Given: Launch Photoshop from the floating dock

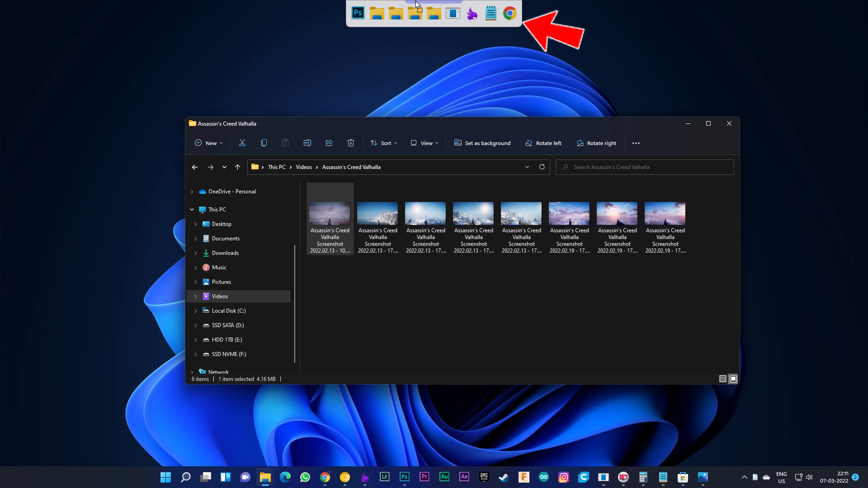Looking at the screenshot, I should coord(357,13).
